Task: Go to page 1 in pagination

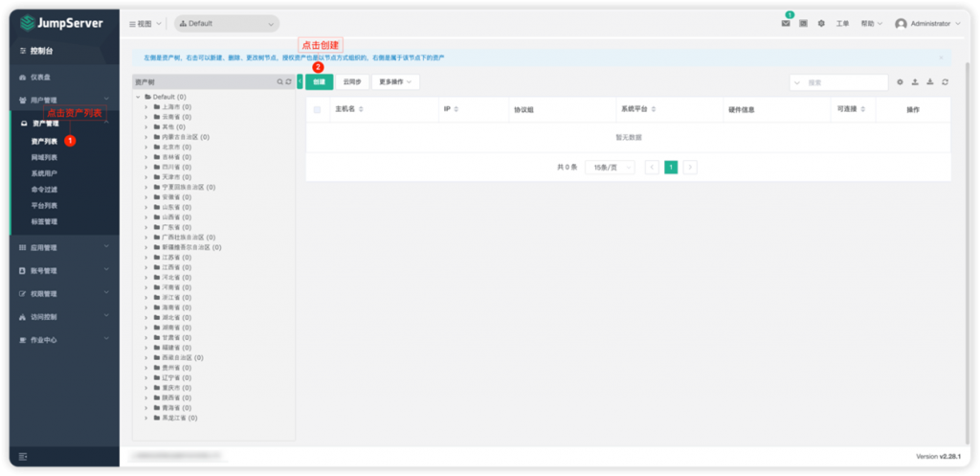Action: coord(671,167)
